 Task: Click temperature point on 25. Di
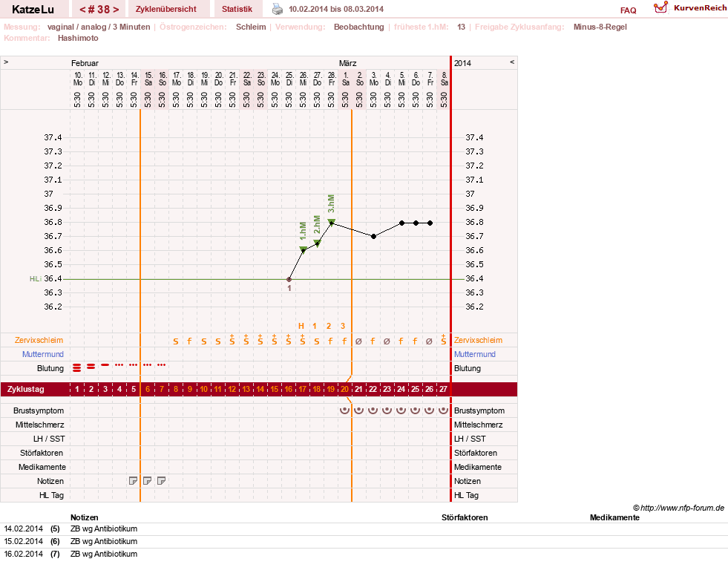[289, 279]
